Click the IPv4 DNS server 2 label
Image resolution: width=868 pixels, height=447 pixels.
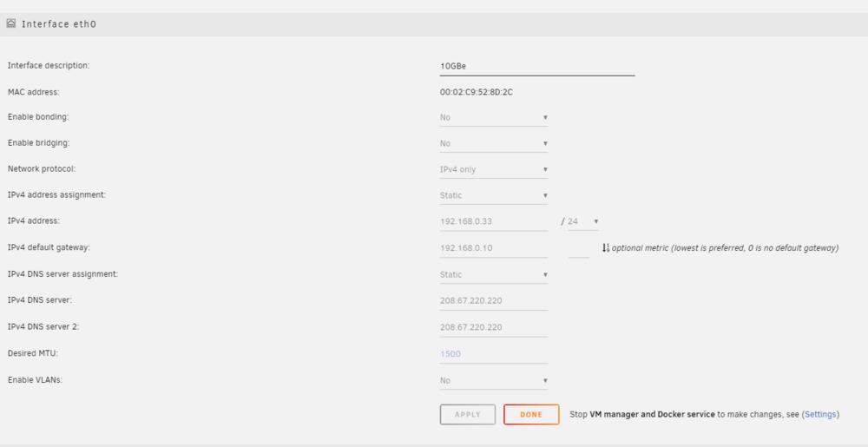pos(43,326)
